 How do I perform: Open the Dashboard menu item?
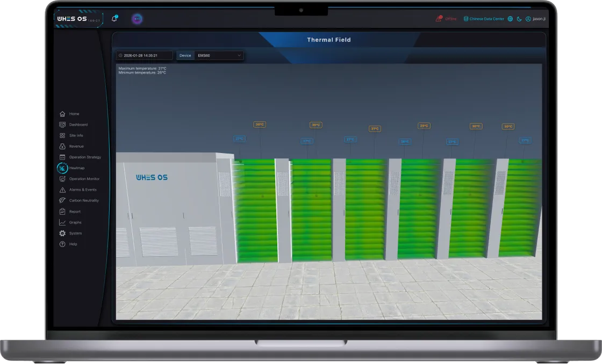[x=78, y=125]
